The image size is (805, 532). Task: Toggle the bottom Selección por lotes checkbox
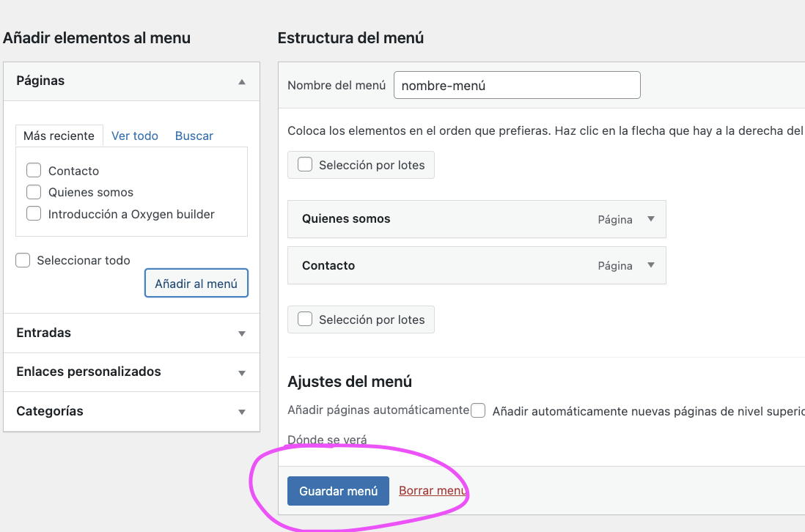(x=305, y=319)
